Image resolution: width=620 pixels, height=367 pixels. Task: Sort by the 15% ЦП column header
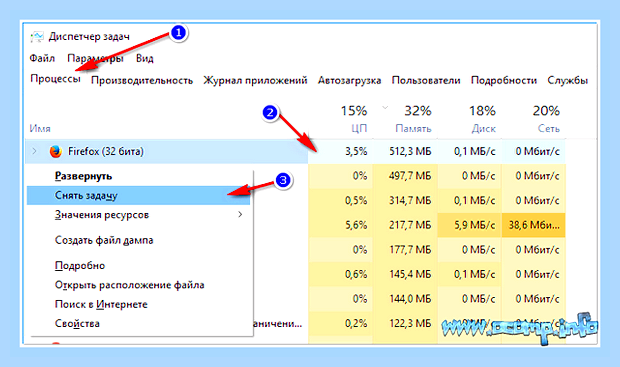[354, 118]
